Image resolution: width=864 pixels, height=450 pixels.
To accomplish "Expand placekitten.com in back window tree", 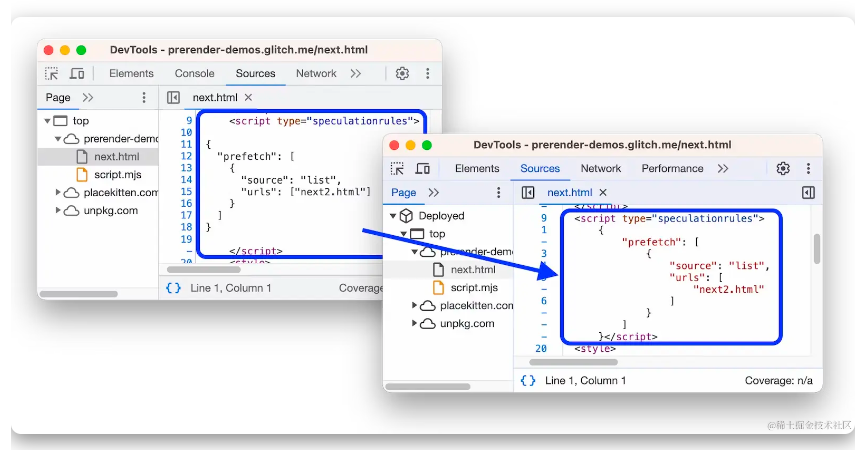I will point(58,192).
